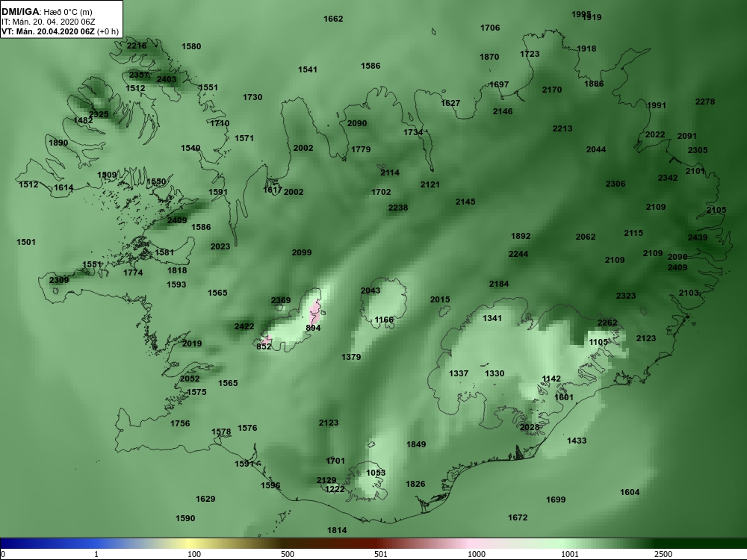Image resolution: width=747 pixels, height=560 pixels.
Task: Click the 2028 height value on the map
Action: click(x=530, y=427)
